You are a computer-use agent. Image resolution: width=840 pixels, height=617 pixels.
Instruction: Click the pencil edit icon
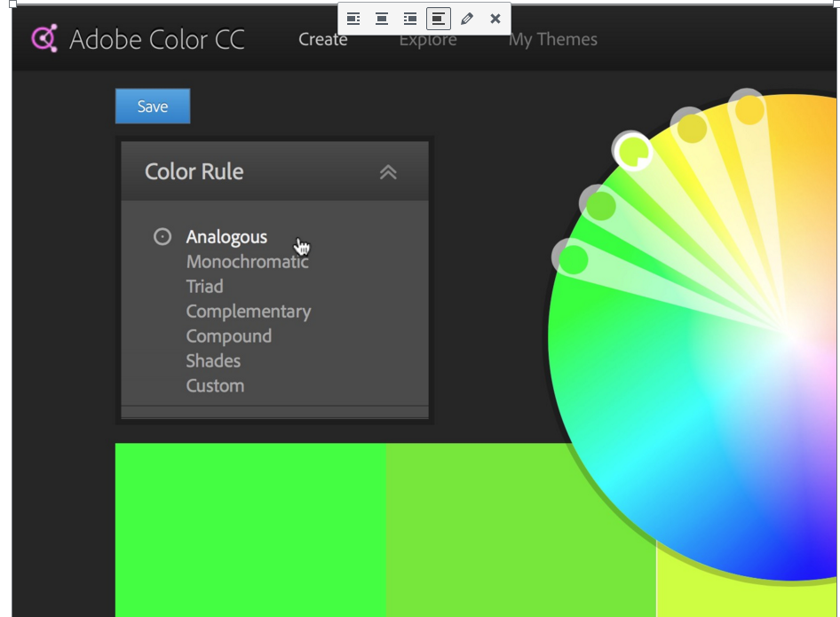click(x=467, y=19)
